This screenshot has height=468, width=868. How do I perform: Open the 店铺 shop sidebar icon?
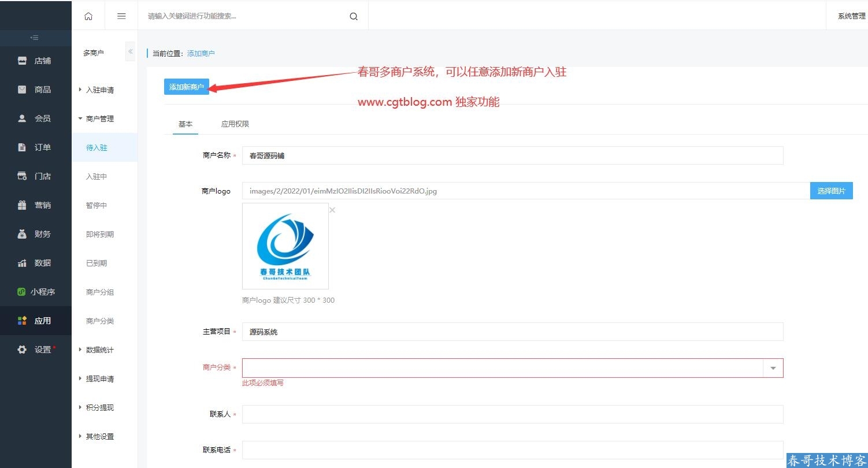[x=23, y=61]
